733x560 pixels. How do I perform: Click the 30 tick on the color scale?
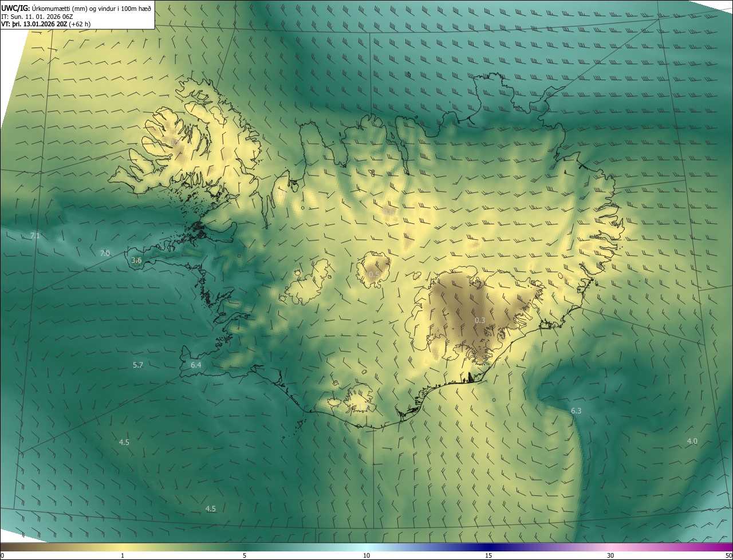610,556
